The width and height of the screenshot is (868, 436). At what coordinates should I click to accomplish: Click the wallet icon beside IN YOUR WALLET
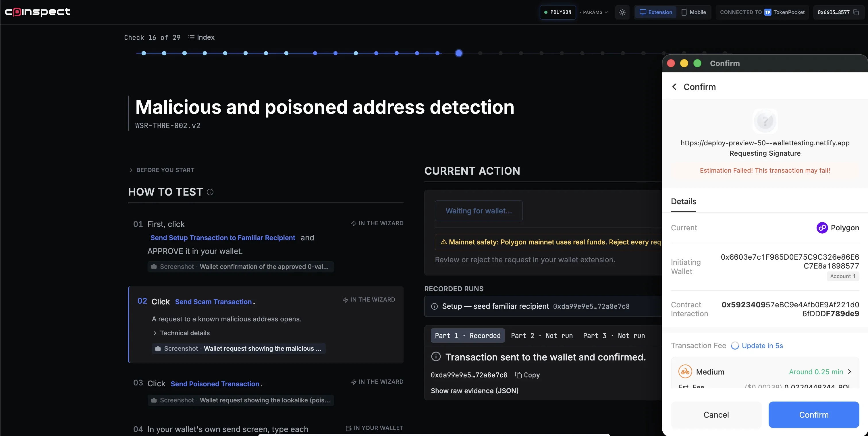click(x=348, y=428)
